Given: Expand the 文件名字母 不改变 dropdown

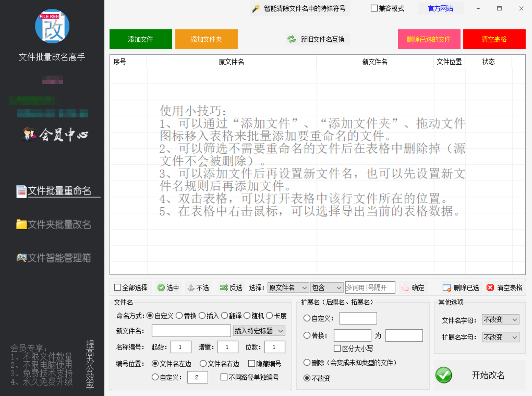Looking at the screenshot, I should click(500, 320).
